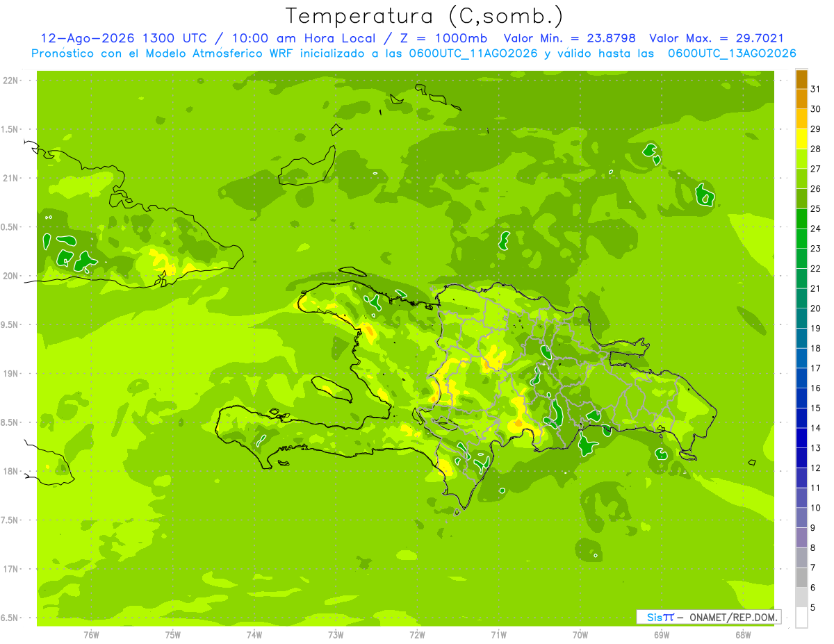Click the dark orange swatch atop the color scale
834x644 pixels.
click(801, 79)
